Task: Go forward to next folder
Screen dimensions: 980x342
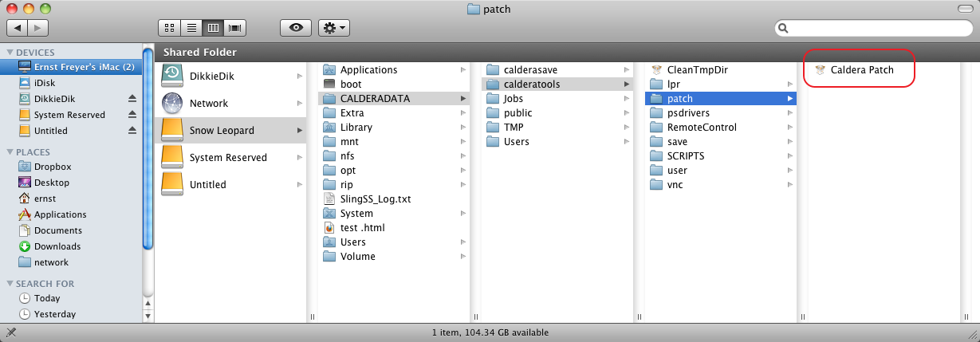Action: (x=39, y=28)
